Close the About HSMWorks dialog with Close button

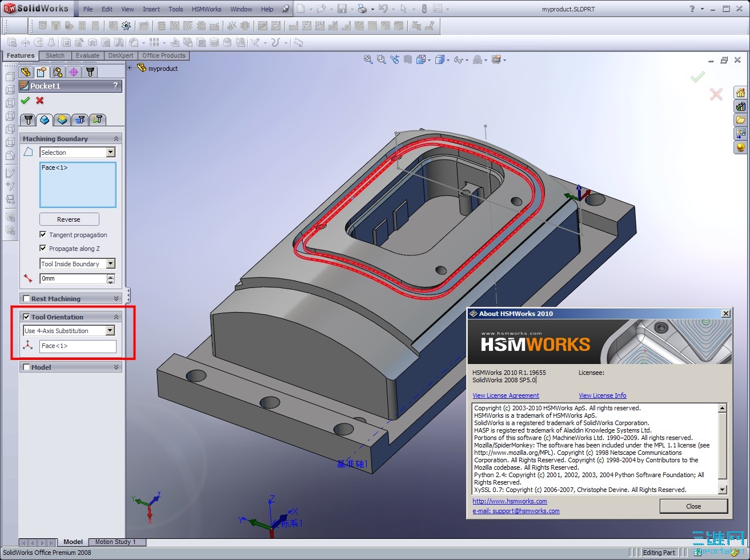tap(693, 506)
